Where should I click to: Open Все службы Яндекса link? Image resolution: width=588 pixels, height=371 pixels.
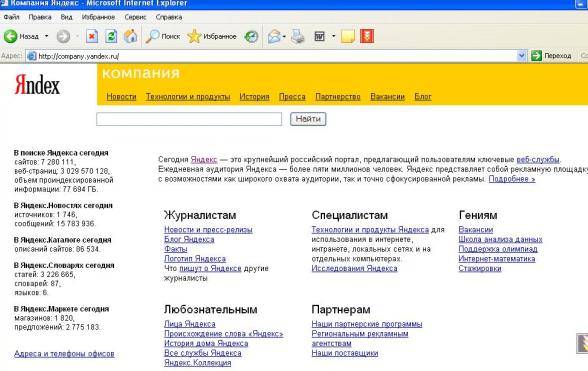coord(203,353)
